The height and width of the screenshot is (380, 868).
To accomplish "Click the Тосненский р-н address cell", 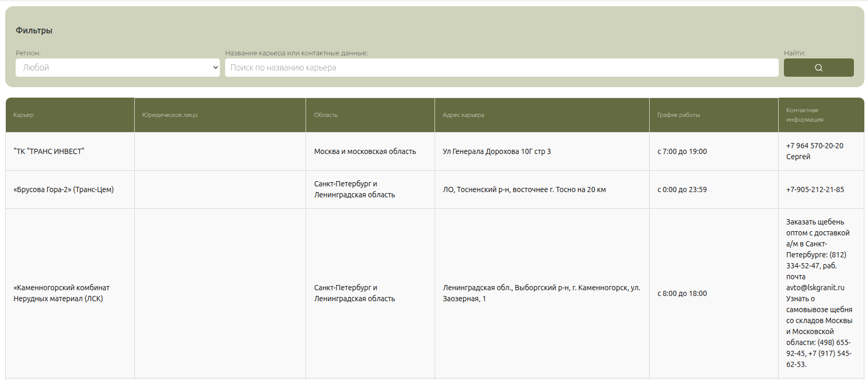I will point(524,189).
